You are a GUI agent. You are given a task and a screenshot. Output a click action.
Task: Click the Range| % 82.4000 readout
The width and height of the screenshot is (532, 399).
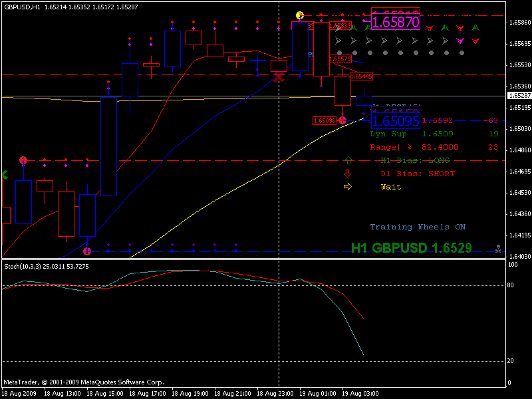click(434, 147)
